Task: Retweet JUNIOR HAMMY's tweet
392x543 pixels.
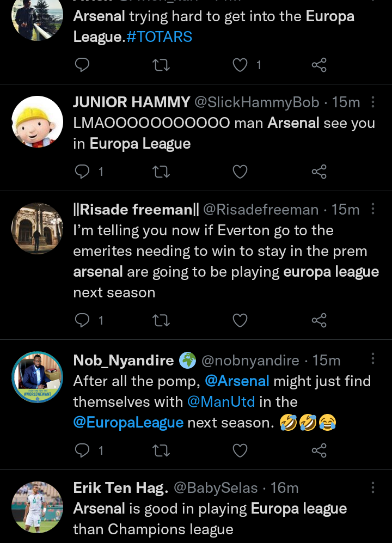Action: click(x=161, y=173)
